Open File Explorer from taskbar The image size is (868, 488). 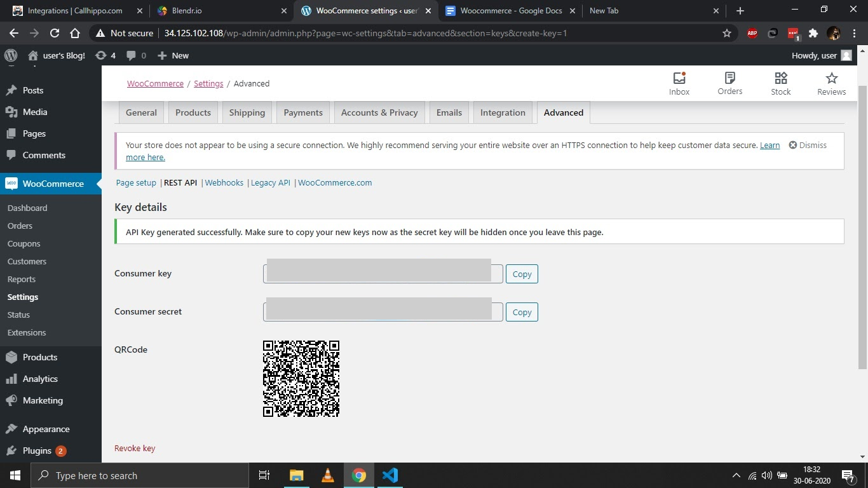297,475
